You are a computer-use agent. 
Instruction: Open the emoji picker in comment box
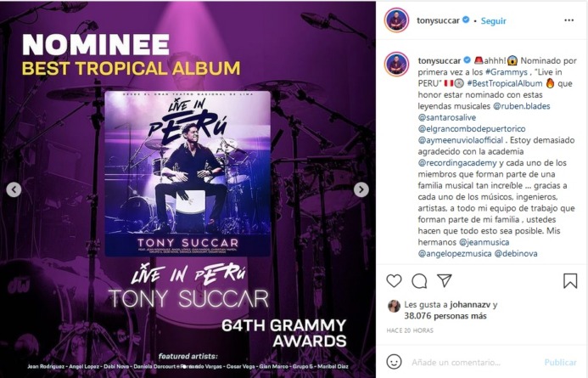click(x=395, y=362)
